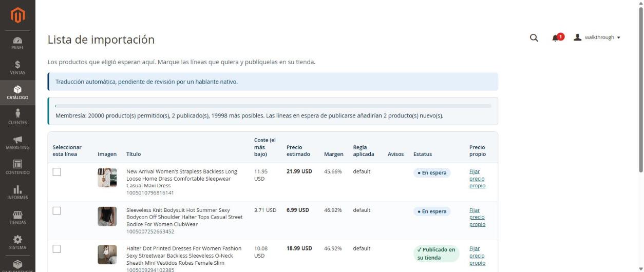This screenshot has width=644, height=272.
Task: Click the 3.71 USD cost value
Action: click(x=265, y=210)
